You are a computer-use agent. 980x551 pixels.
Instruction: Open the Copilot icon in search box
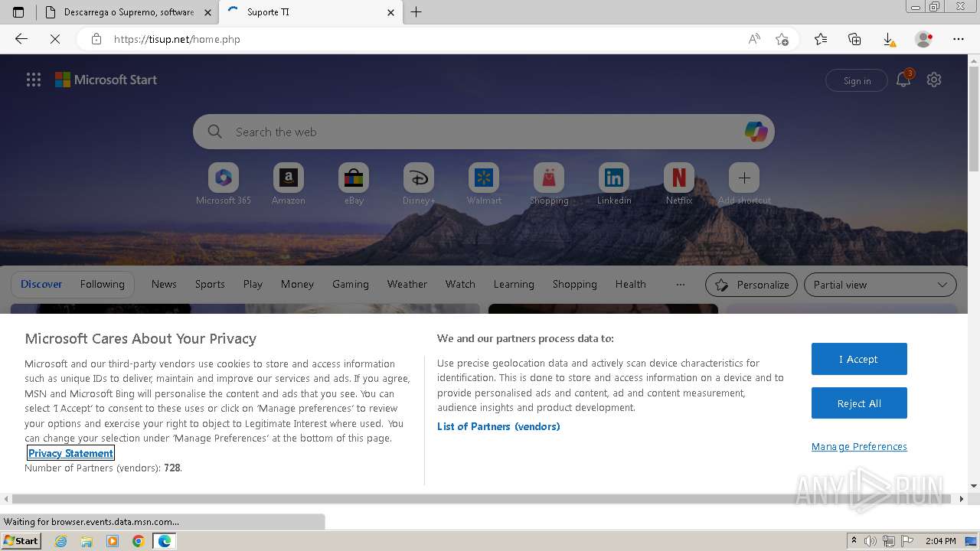coord(756,132)
